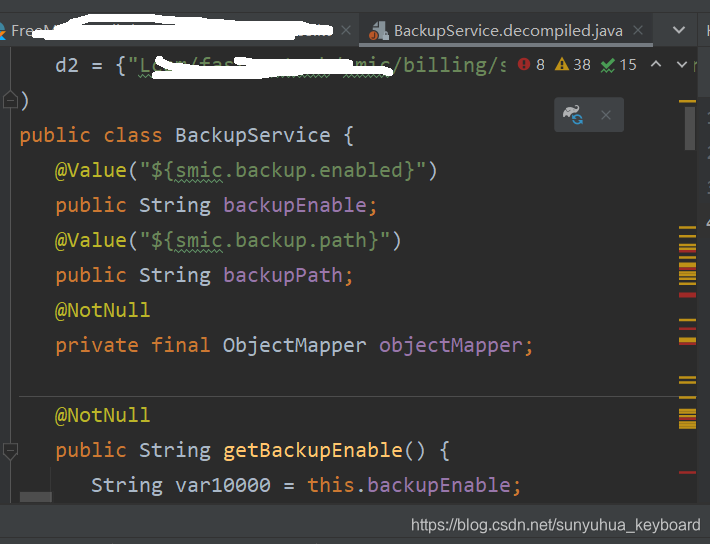Dismiss the Gradle reload floating popup
Screen dimensions: 710x544
point(606,115)
